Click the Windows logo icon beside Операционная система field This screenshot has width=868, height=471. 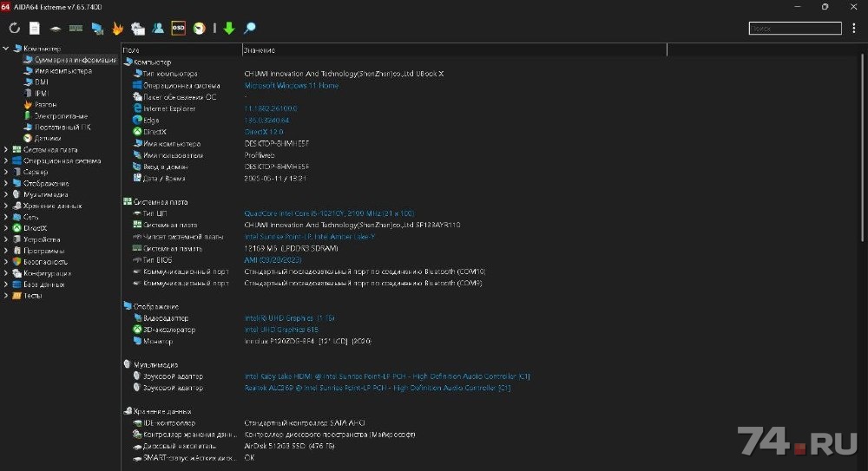[137, 85]
